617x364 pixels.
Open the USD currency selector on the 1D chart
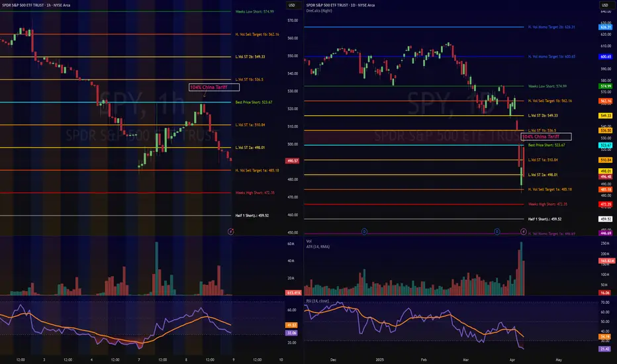[605, 5]
